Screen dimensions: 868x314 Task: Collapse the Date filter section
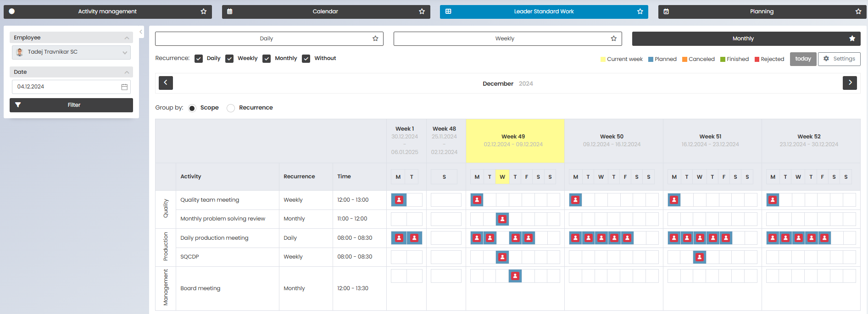tap(127, 72)
